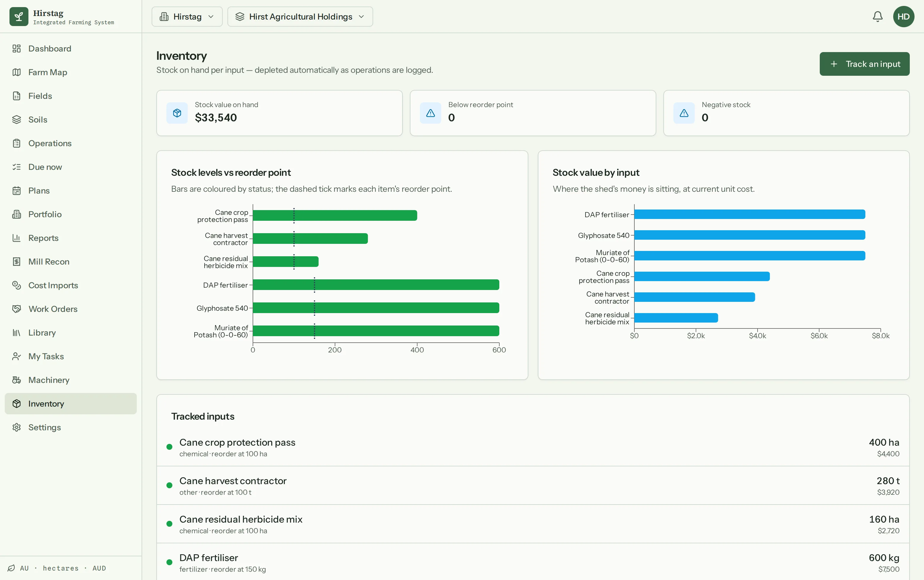The width and height of the screenshot is (924, 580).
Task: Click the Cost Imports coins icon
Action: coord(17,285)
